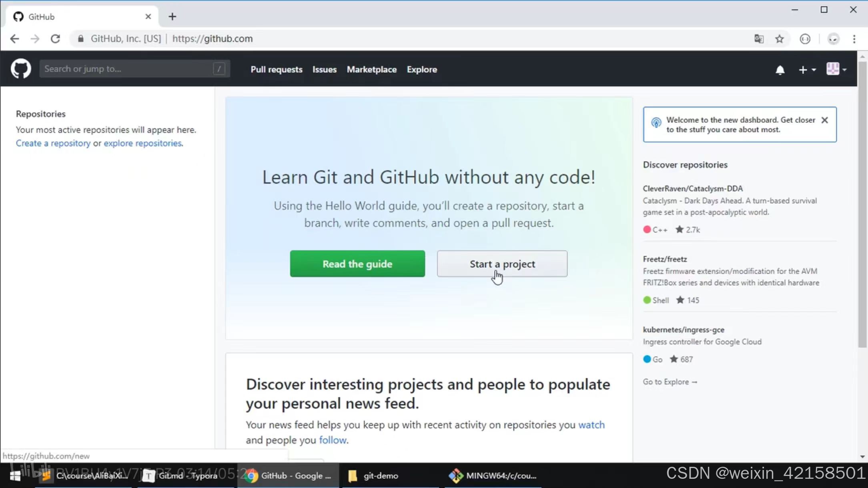Open Pull requests in navigation

[x=277, y=69]
